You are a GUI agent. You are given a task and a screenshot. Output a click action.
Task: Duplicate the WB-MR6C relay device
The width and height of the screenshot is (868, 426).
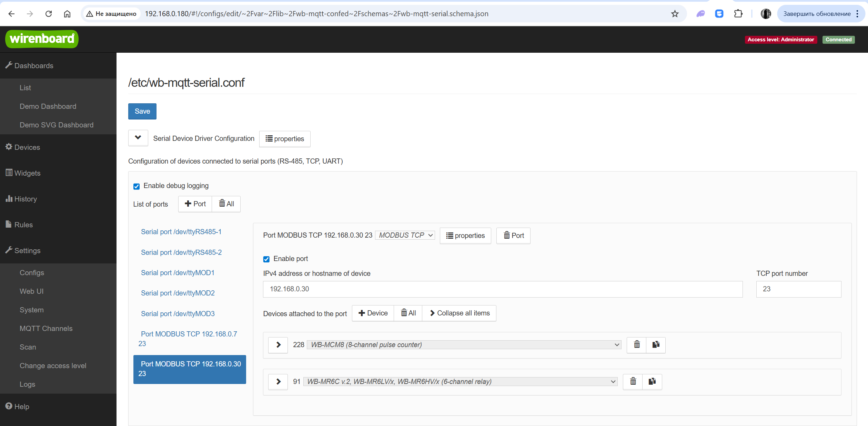(652, 382)
